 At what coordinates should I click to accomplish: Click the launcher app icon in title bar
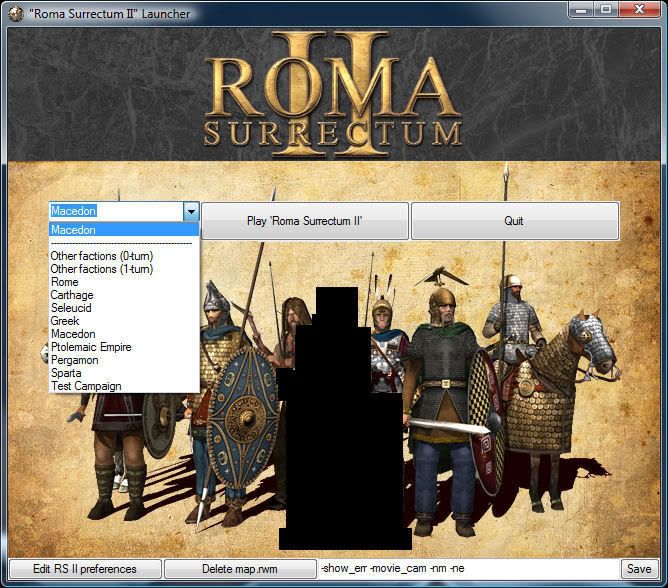[x=15, y=14]
